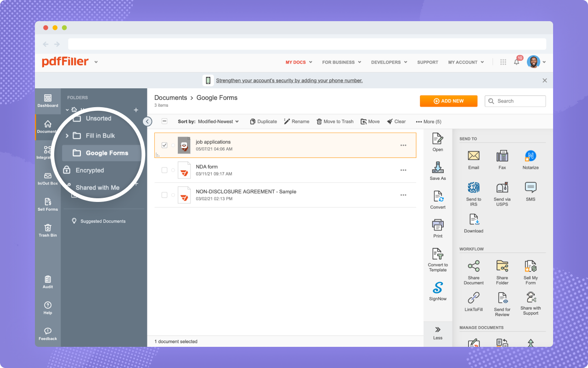Image resolution: width=588 pixels, height=368 pixels.
Task: Open the Encrypted folder
Action: pos(90,170)
